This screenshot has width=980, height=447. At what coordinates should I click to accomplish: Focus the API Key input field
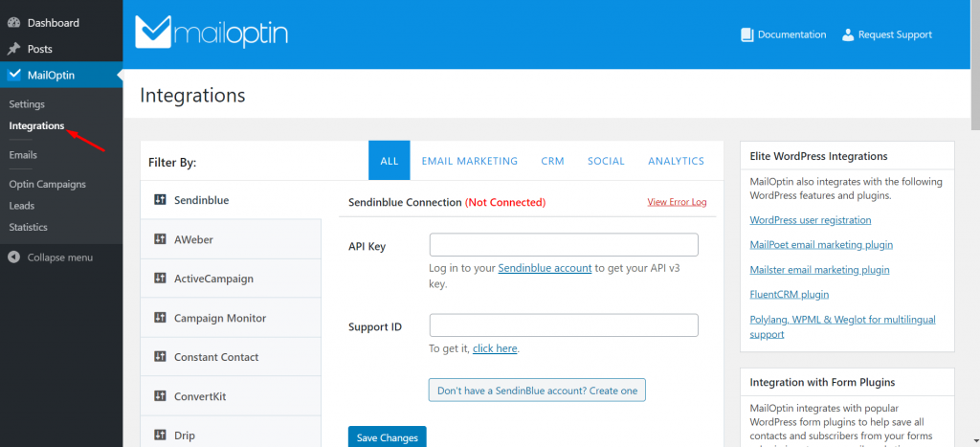(564, 244)
